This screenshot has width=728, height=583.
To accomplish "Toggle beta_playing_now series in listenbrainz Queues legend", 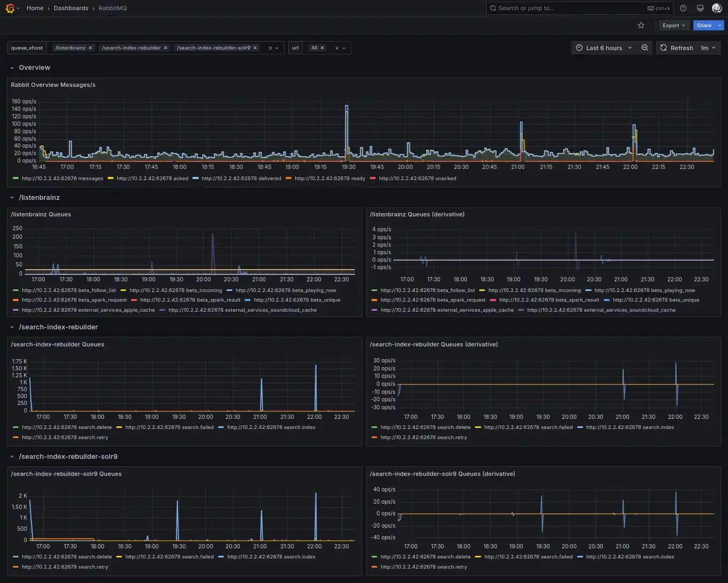I will coord(286,290).
